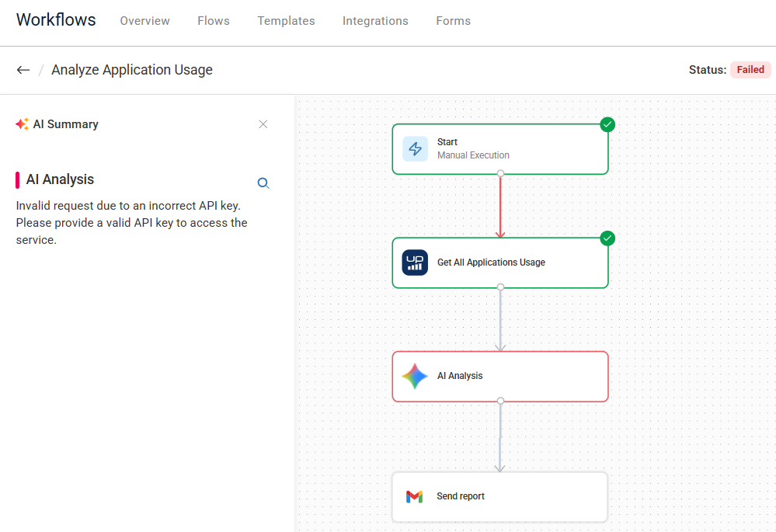Open the Integrations tab
Screen dimensions: 776x532
click(x=375, y=21)
